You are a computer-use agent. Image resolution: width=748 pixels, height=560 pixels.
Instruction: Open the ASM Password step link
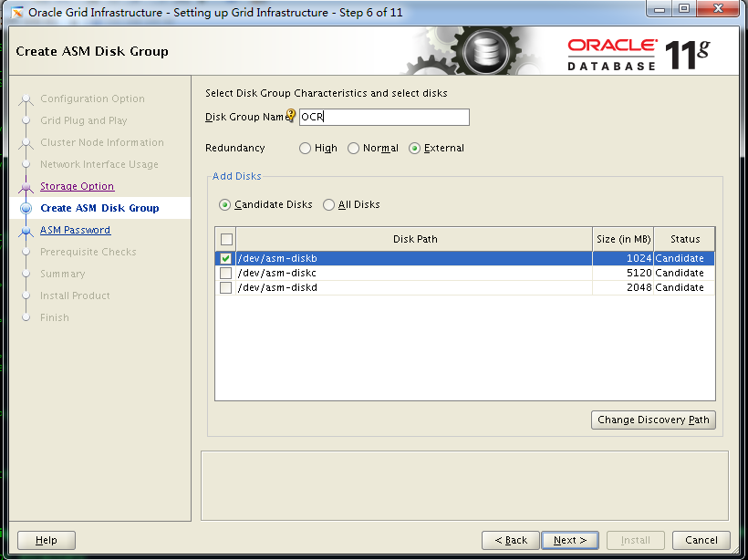(76, 230)
